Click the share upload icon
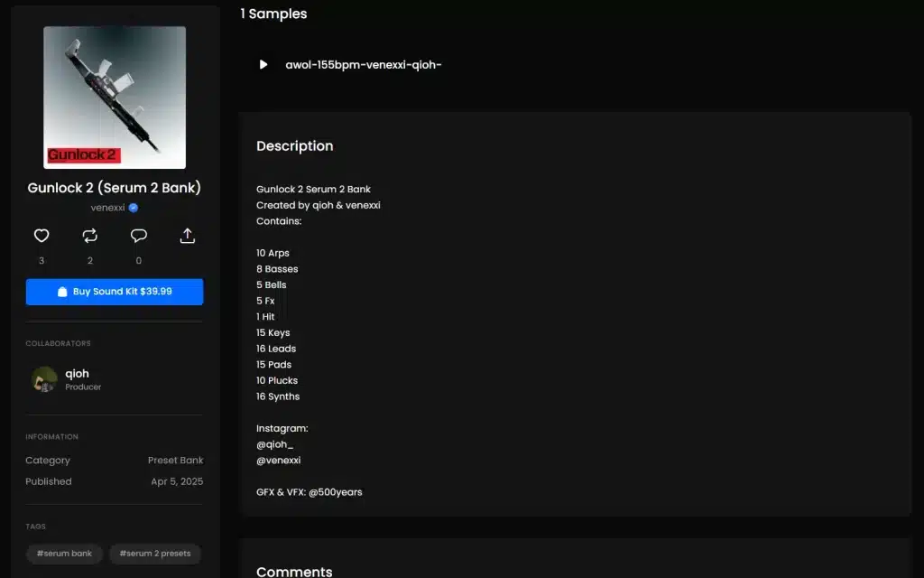This screenshot has width=924, height=578. click(187, 236)
